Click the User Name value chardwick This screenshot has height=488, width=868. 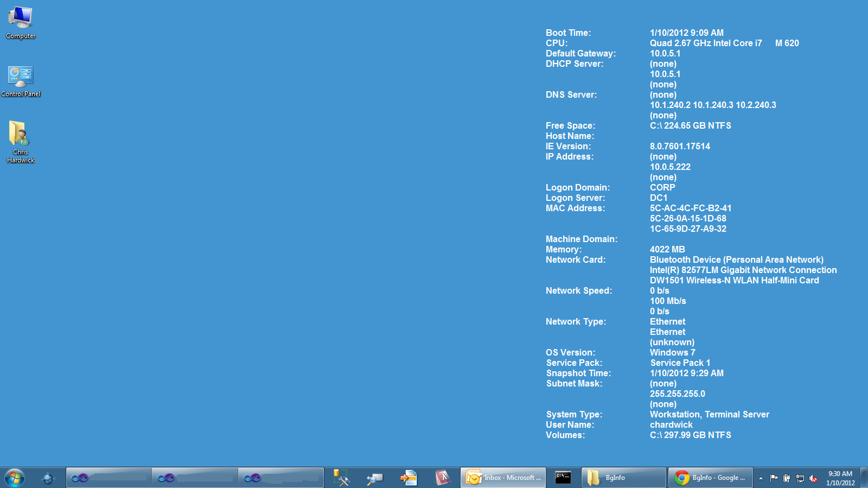pos(671,424)
